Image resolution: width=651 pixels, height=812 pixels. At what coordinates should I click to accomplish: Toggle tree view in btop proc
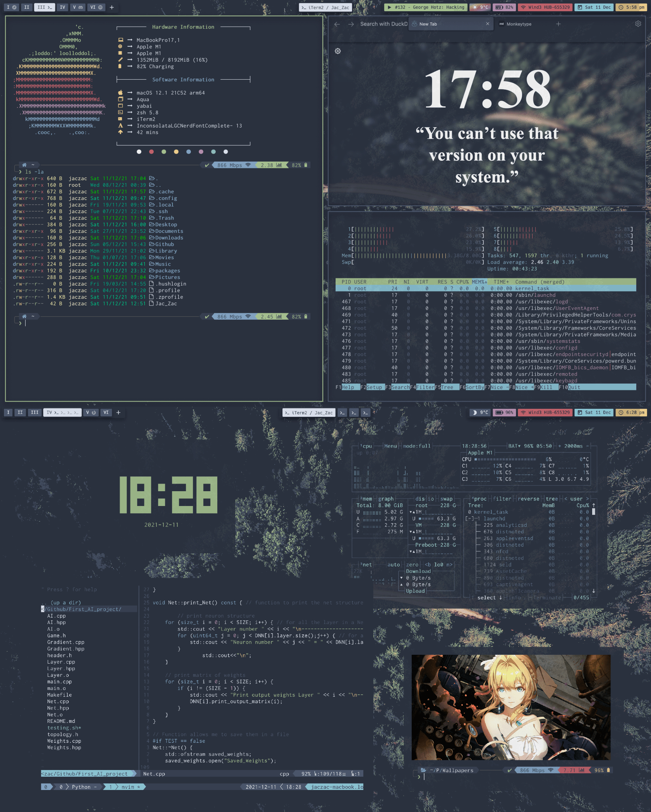click(x=552, y=499)
